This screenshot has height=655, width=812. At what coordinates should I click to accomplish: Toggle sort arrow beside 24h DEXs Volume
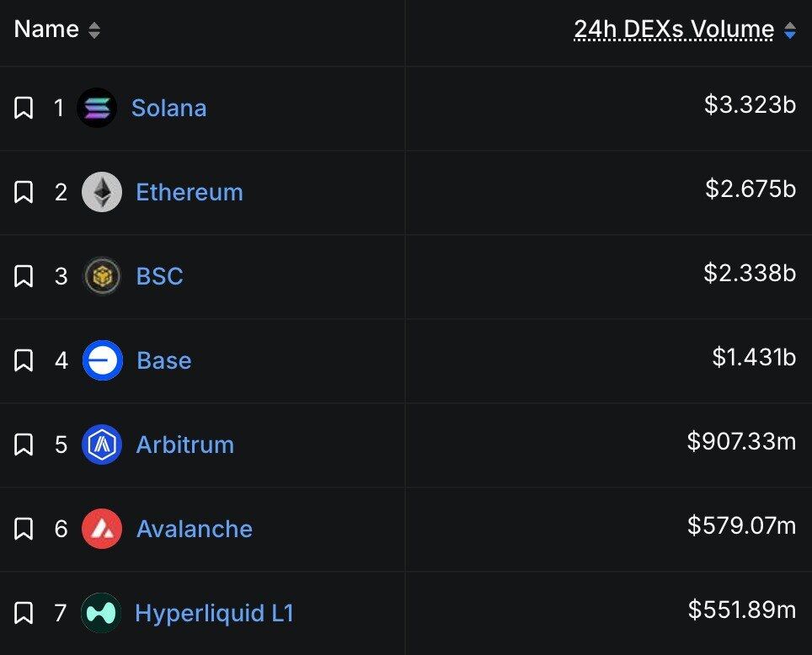click(x=790, y=30)
